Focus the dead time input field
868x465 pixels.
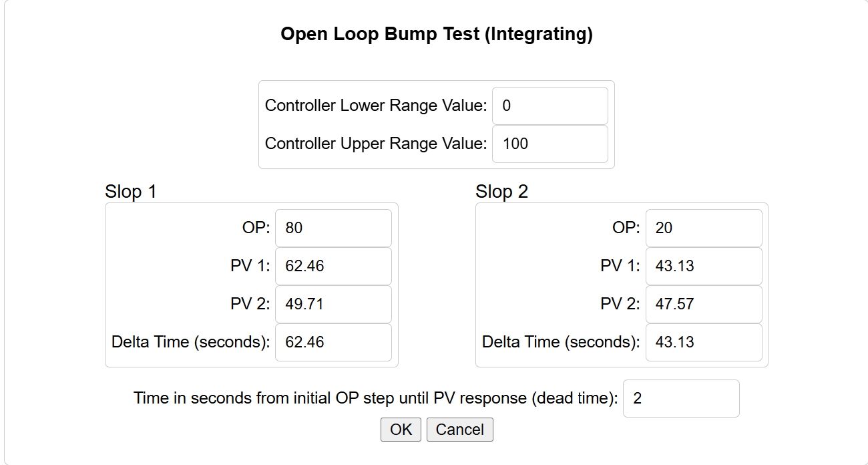click(680, 398)
